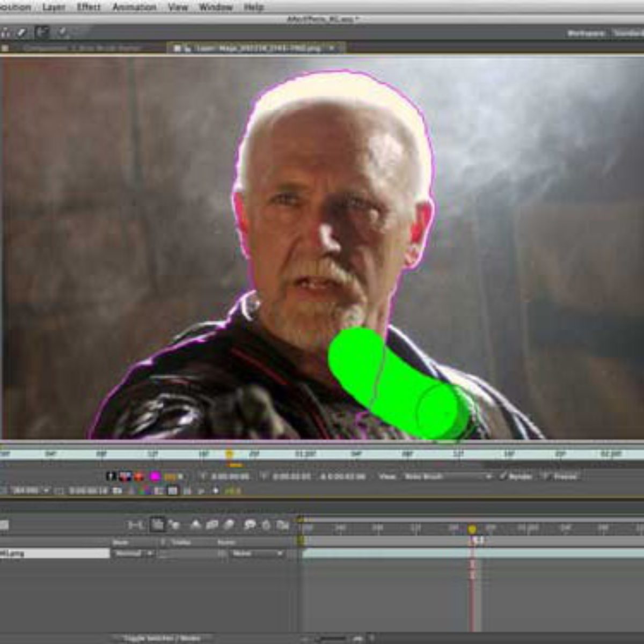This screenshot has width=644, height=644.
Task: Toggle alpha boundary view button
Action: pyautogui.click(x=125, y=476)
